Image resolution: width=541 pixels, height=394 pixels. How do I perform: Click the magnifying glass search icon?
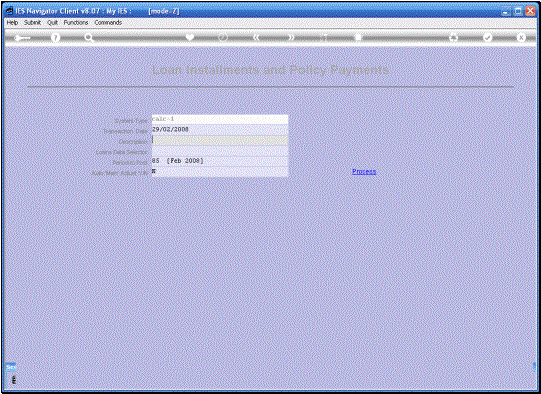pos(89,38)
